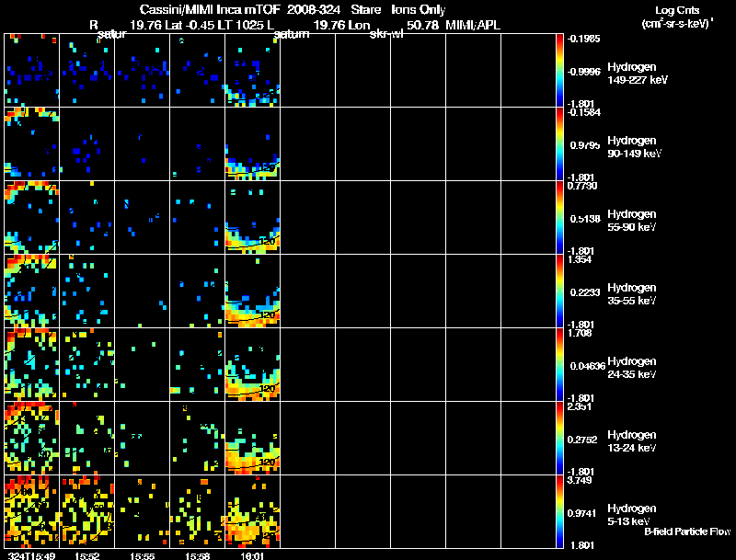
Task: Click the 'Log Cnts' legend heading
Action: point(677,10)
